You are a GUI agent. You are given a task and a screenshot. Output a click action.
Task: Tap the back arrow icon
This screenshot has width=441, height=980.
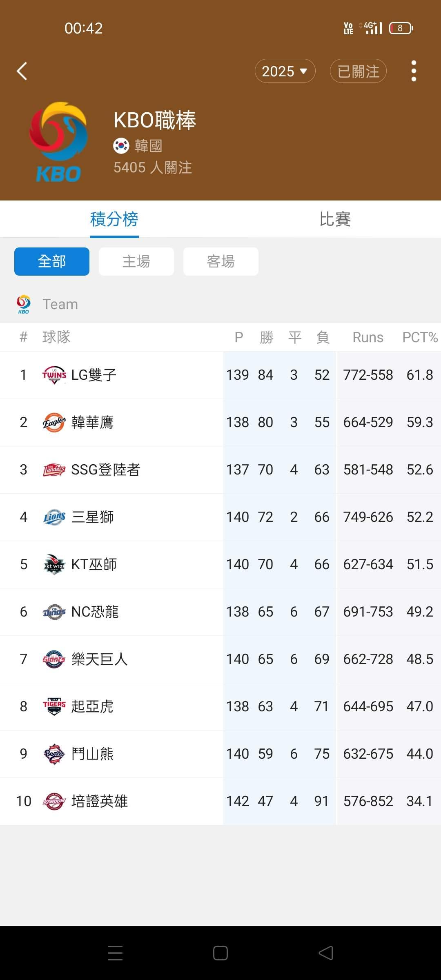[22, 71]
